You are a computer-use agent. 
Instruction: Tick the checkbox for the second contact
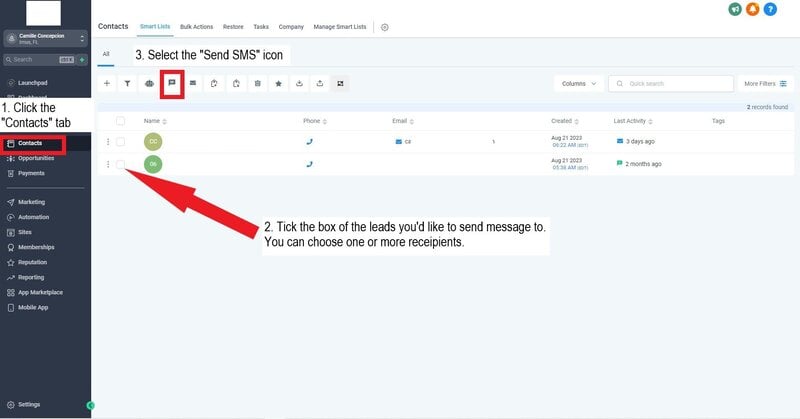[120, 164]
